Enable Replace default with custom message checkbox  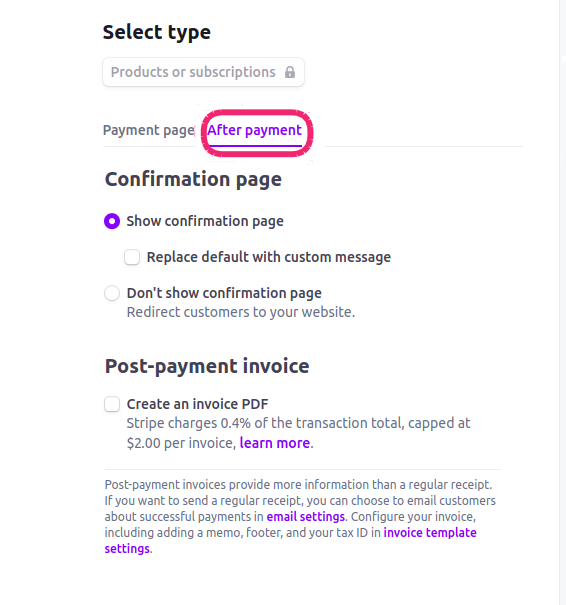[x=132, y=257]
